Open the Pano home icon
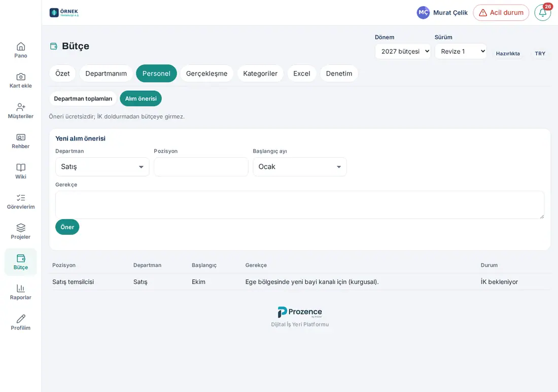The width and height of the screenshot is (558, 392). click(21, 47)
